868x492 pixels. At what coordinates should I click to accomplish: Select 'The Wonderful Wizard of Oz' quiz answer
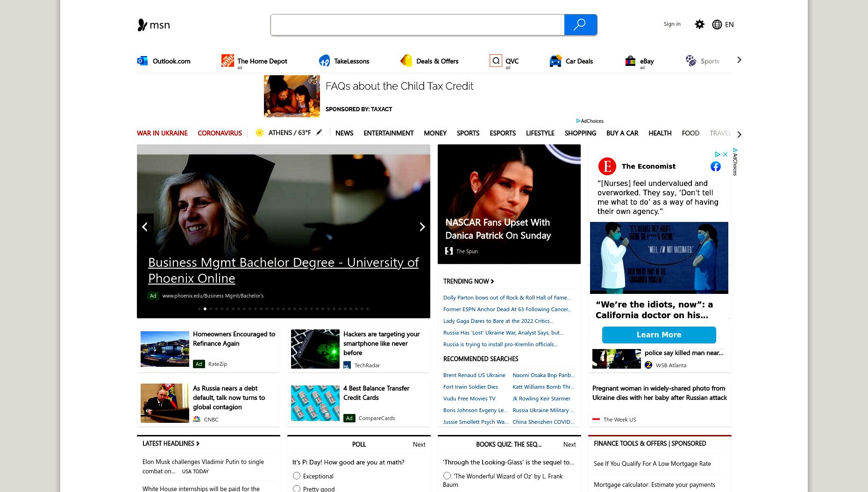(x=447, y=476)
